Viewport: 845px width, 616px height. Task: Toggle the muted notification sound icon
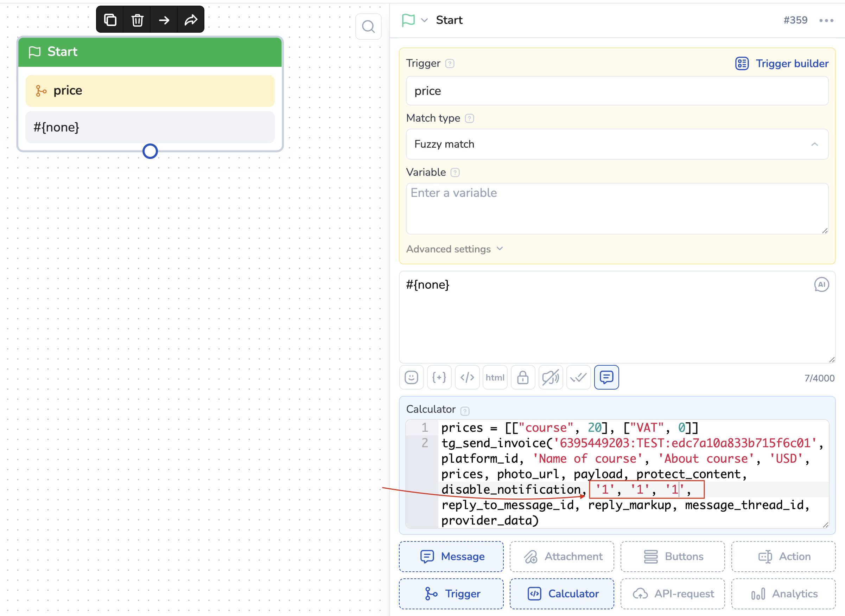point(551,377)
